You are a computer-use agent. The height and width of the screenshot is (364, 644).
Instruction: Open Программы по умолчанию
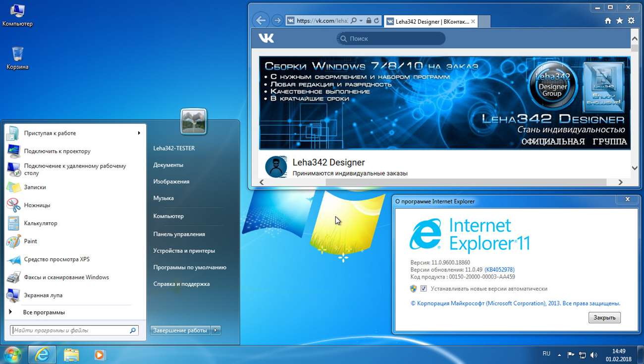pos(190,267)
